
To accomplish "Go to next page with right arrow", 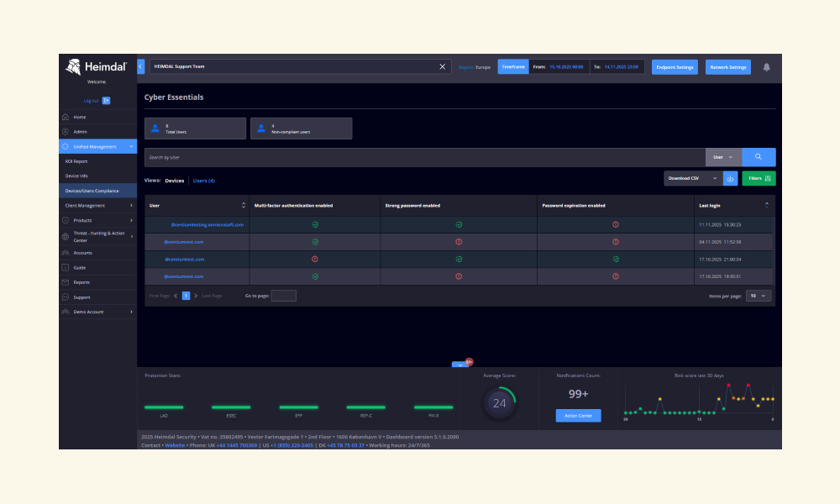I will (x=196, y=296).
